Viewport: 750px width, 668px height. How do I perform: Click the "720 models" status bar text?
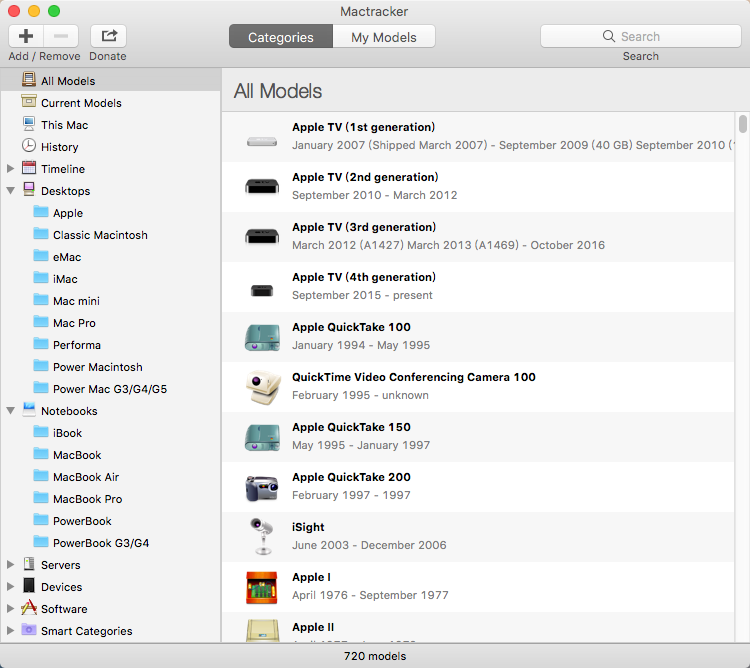click(375, 656)
